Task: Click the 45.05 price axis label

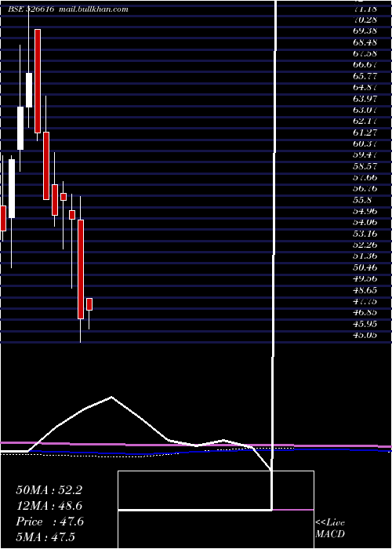Action: [365, 335]
